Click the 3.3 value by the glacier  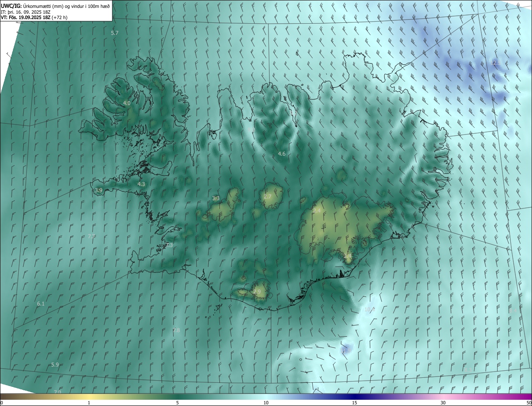click(216, 198)
